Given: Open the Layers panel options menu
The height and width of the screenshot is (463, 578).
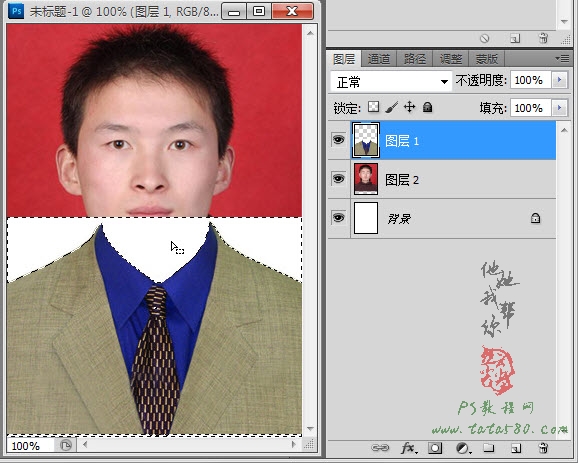Looking at the screenshot, I should tap(562, 58).
